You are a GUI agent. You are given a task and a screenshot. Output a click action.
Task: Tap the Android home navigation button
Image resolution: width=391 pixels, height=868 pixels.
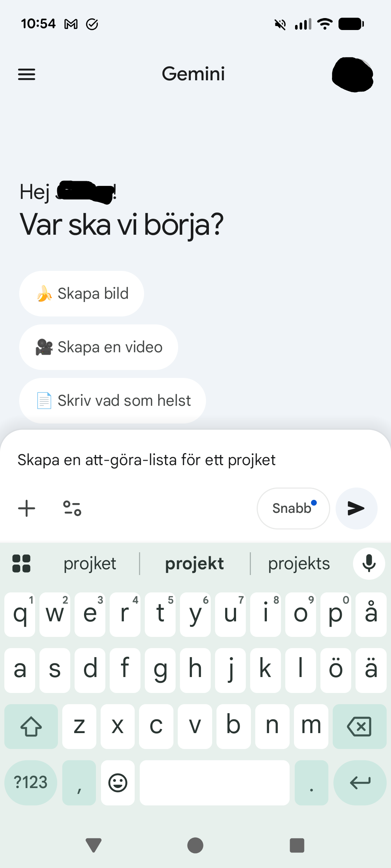(195, 845)
